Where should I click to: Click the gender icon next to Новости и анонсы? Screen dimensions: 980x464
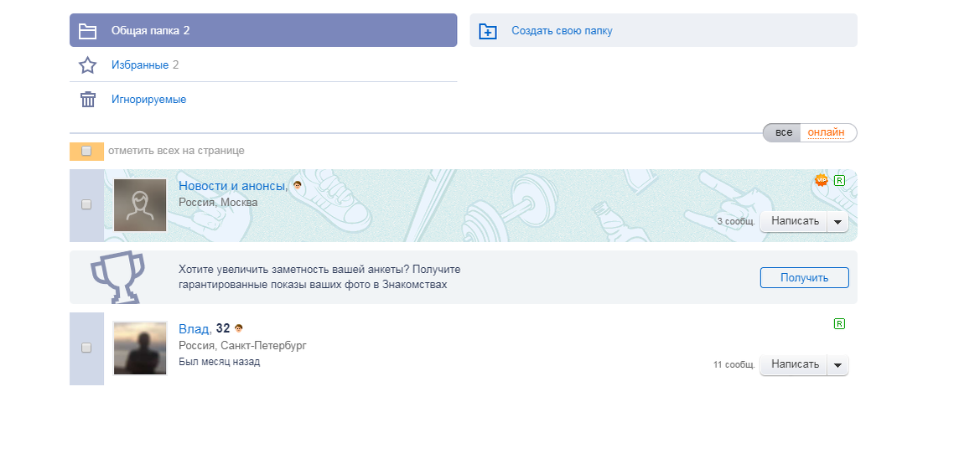point(298,185)
